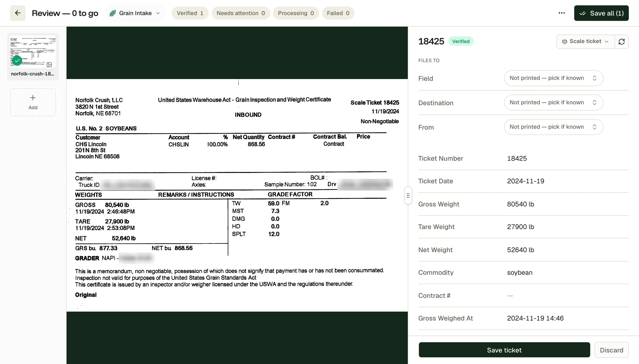Click 'U.S. No. 2 SOYBEANS' in document
Screen dimensions: 639x364
coord(106,128)
